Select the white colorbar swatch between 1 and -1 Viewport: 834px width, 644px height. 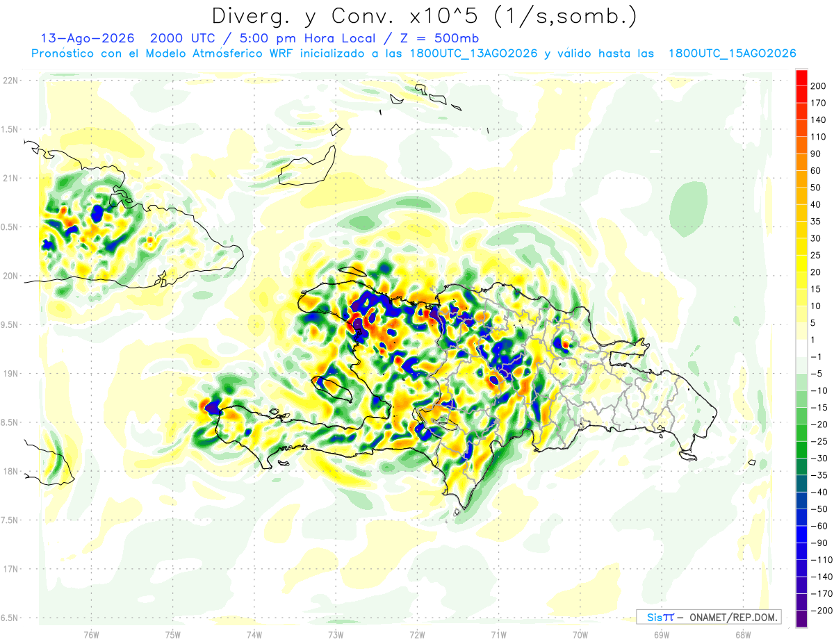click(801, 349)
